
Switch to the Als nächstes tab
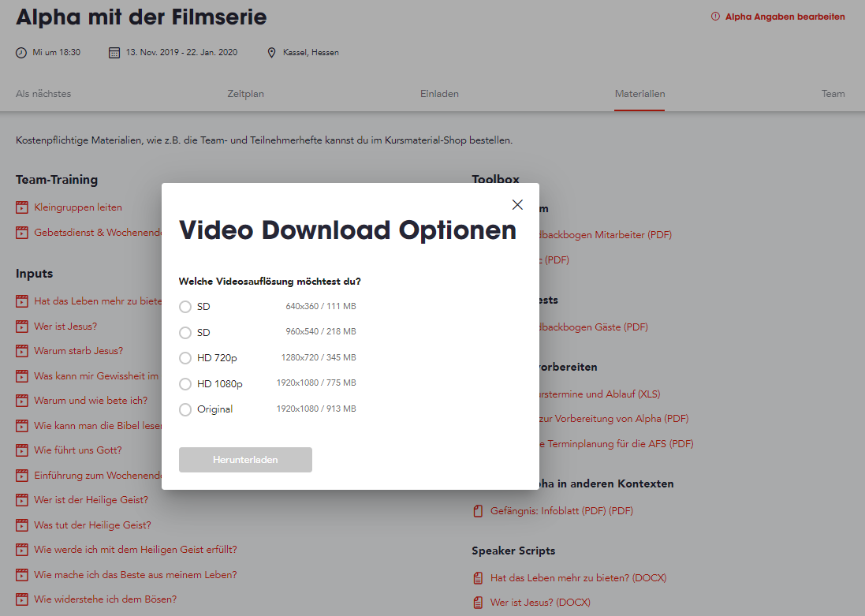pos(43,94)
